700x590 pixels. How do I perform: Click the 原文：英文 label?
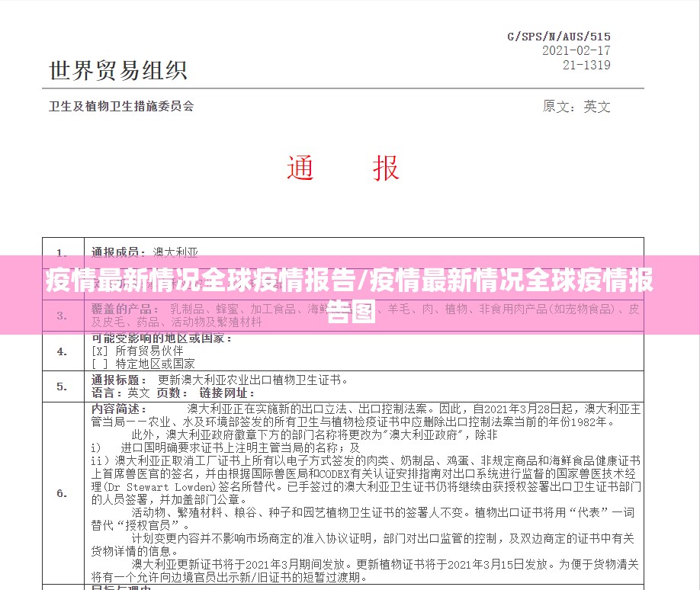point(576,107)
